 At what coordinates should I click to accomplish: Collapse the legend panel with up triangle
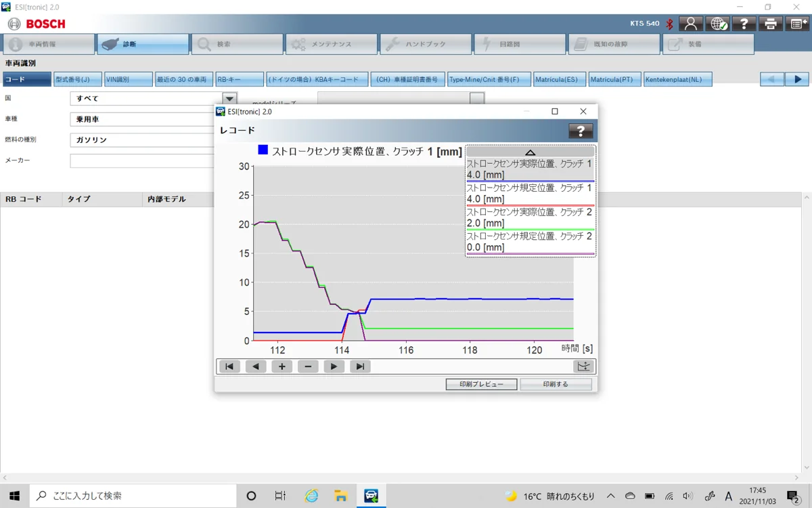click(x=530, y=152)
